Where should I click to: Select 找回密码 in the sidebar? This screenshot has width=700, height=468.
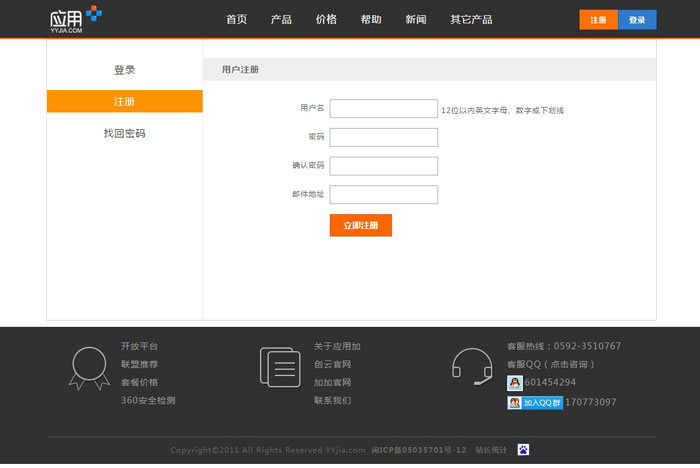(x=124, y=133)
